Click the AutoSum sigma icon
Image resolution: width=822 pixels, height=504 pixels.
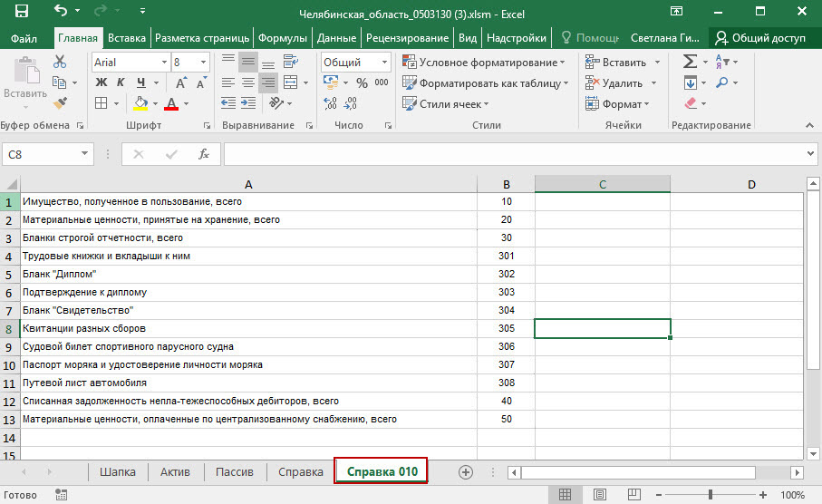(x=690, y=62)
